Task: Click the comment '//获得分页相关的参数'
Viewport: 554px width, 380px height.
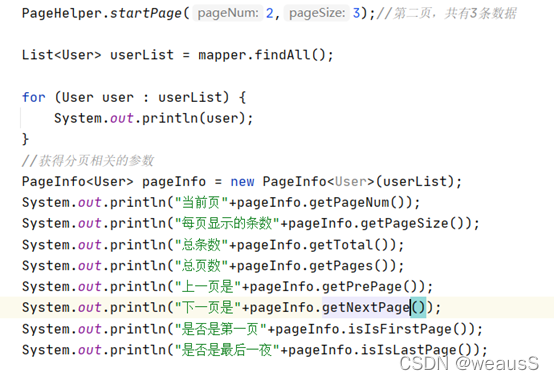Action: [x=88, y=161]
